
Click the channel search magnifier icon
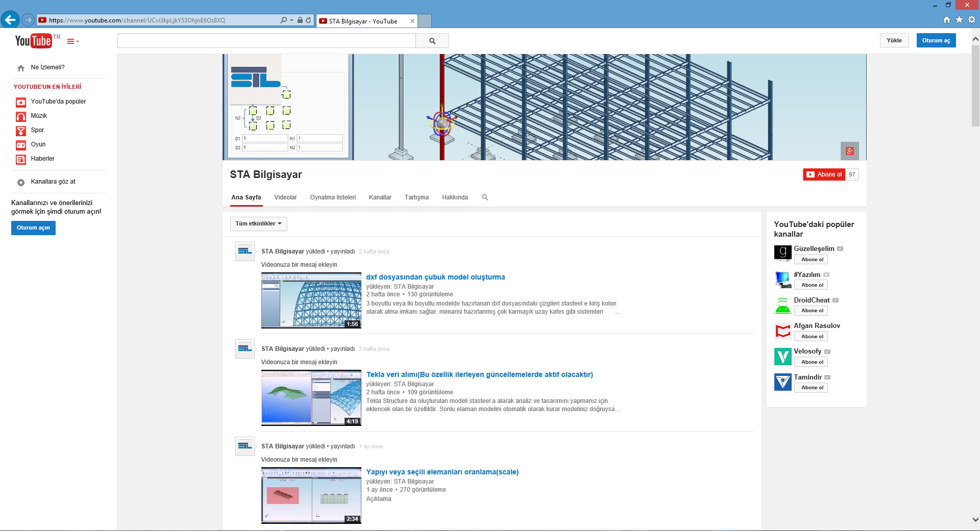485,197
